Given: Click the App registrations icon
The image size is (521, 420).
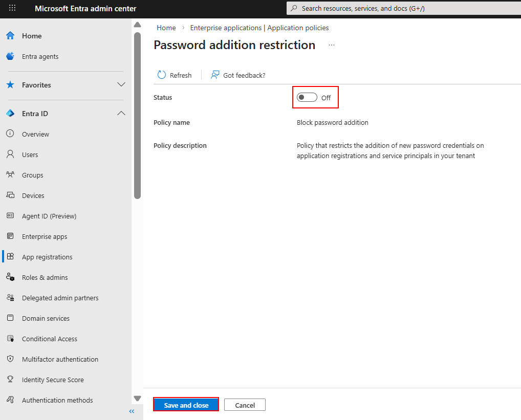Looking at the screenshot, I should (x=10, y=256).
